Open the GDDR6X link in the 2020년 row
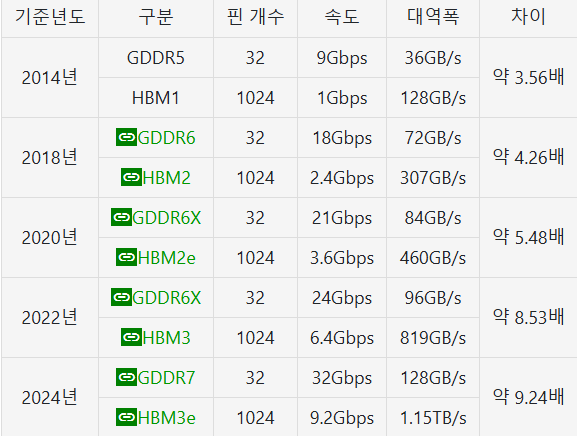Screen dimensions: 577x436 pos(156,217)
